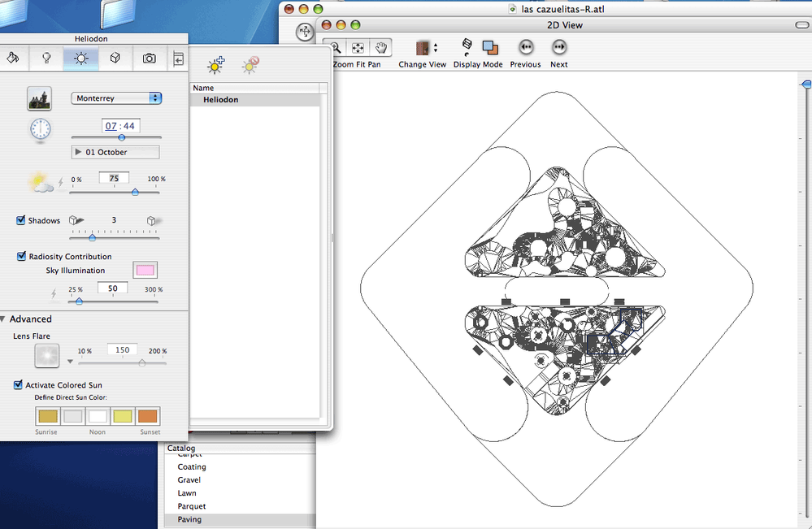The width and height of the screenshot is (812, 529).
Task: Go to the Previous view
Action: pos(525,48)
